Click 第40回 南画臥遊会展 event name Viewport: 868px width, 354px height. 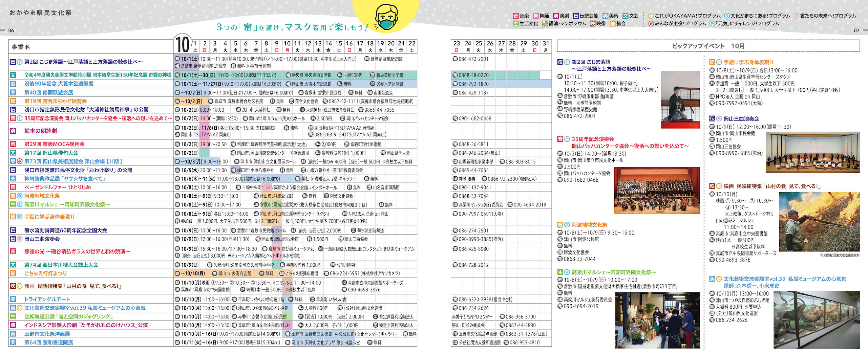pyautogui.click(x=48, y=92)
